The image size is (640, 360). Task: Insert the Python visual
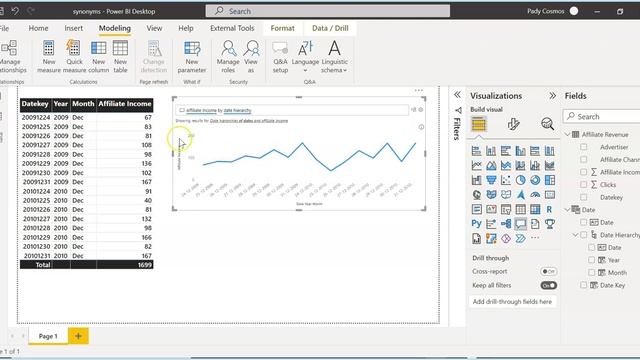pyautogui.click(x=476, y=224)
